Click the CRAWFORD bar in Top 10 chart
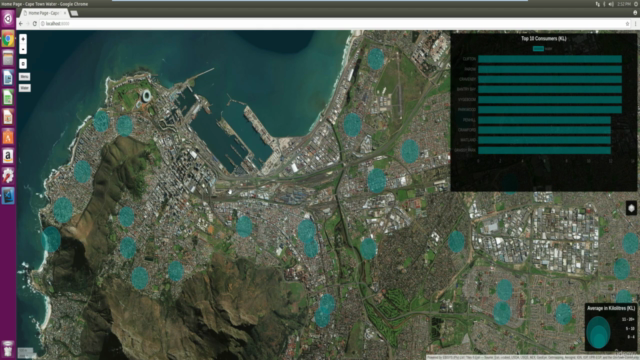The height and width of the screenshot is (360, 640). [544, 130]
